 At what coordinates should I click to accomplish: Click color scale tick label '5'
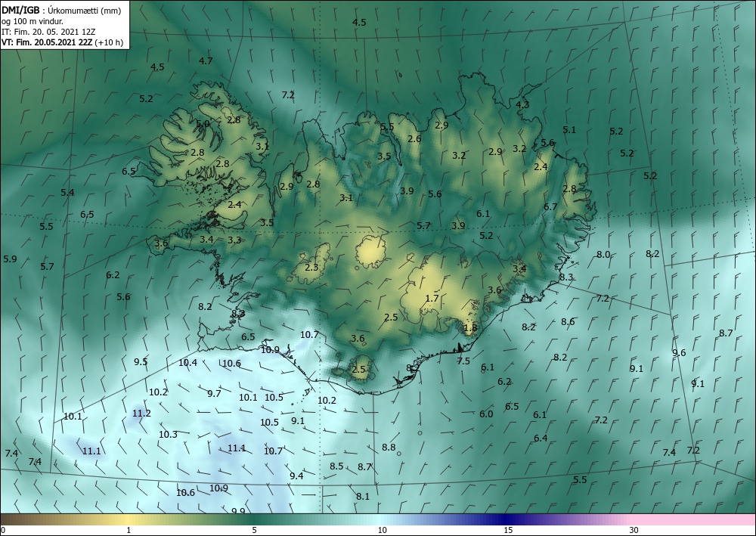(x=254, y=531)
